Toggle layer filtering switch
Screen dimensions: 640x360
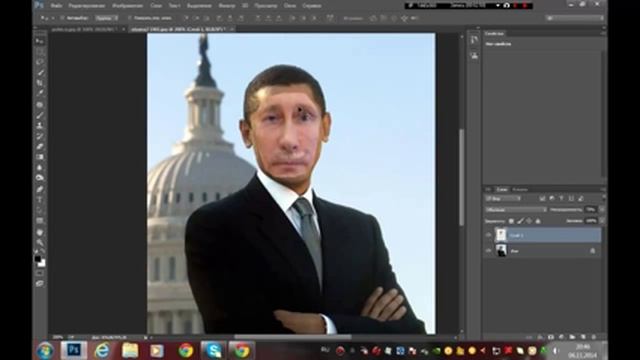tap(603, 198)
